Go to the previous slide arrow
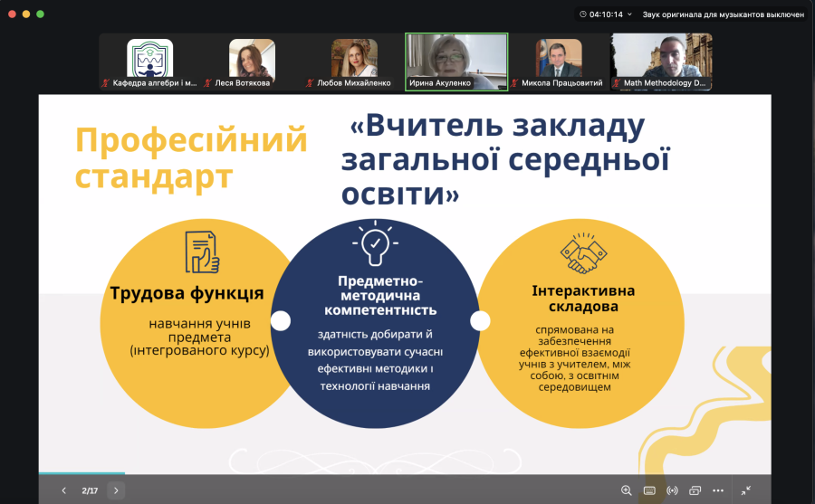815x504 pixels. pyautogui.click(x=64, y=490)
